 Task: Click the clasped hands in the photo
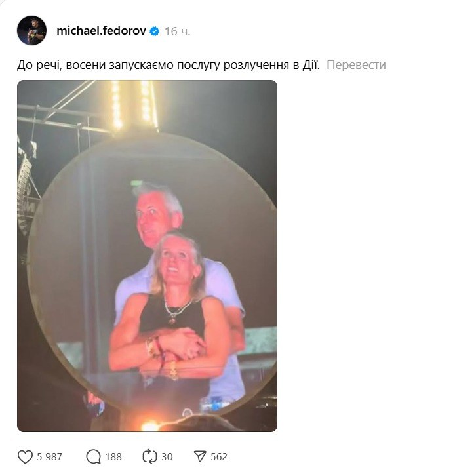click(176, 346)
